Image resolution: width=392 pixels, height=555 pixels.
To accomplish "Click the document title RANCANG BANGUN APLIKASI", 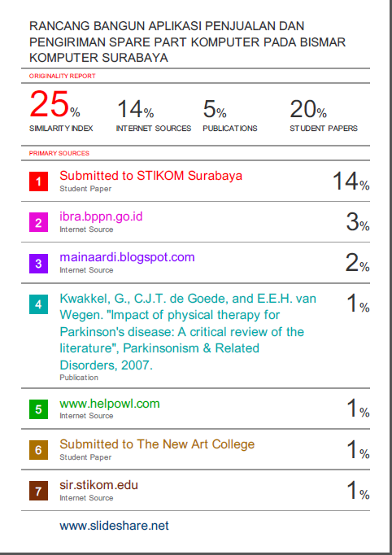I will [x=188, y=42].
